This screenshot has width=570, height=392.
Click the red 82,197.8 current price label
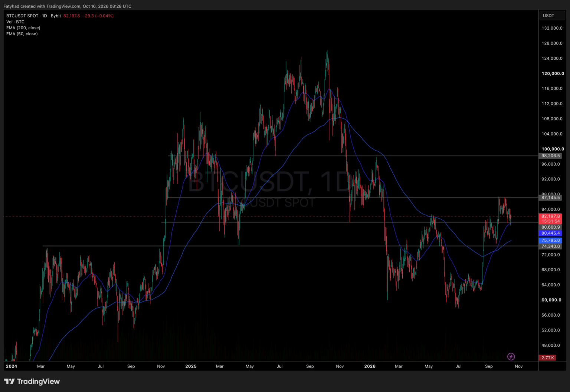550,216
